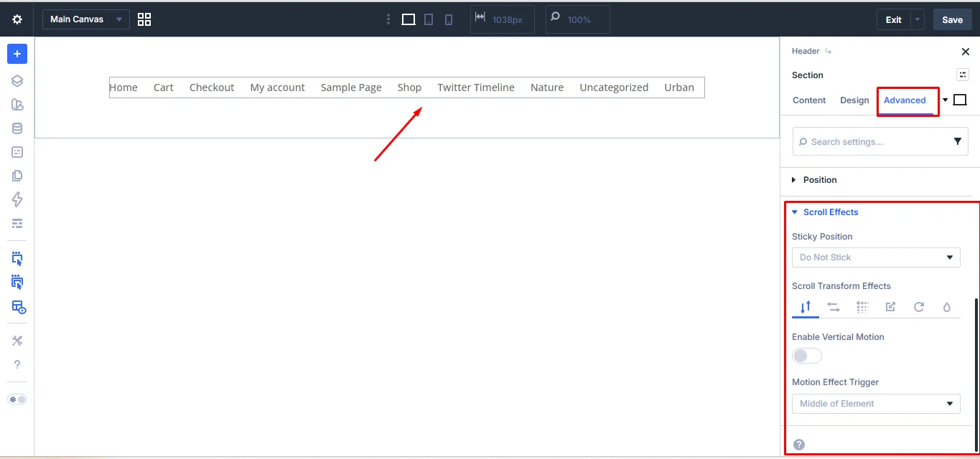The image size is (980, 459).
Task: Switch to desktop view icon
Action: point(409,19)
